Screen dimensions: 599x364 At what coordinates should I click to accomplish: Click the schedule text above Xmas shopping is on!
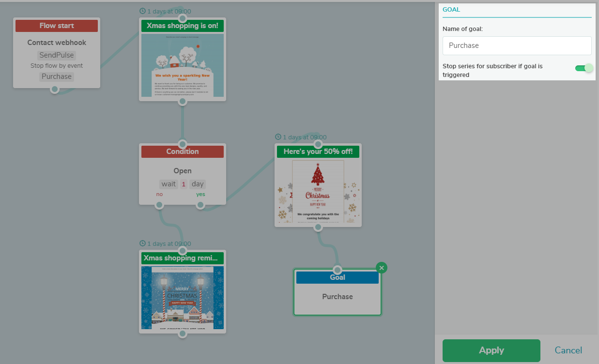(169, 11)
